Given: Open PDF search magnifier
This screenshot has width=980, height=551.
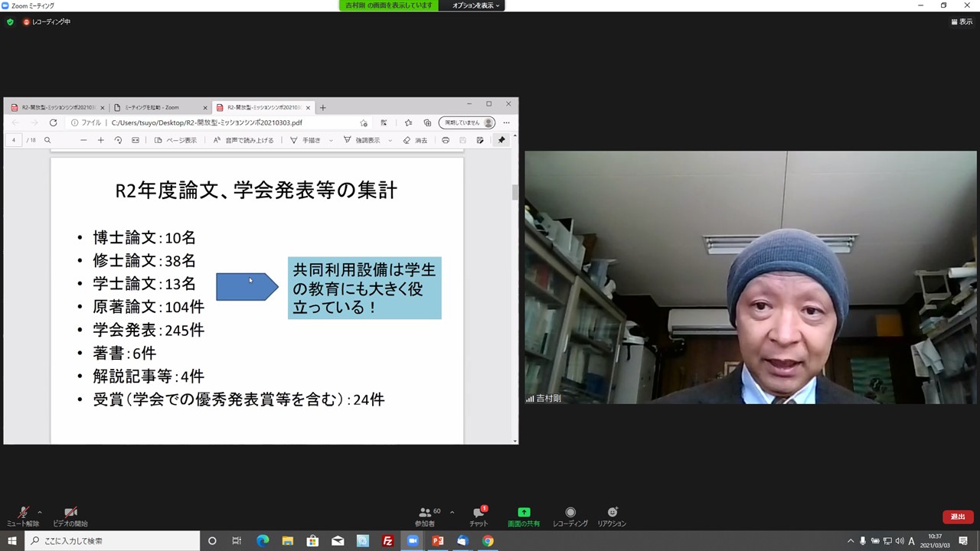Looking at the screenshot, I should [47, 140].
